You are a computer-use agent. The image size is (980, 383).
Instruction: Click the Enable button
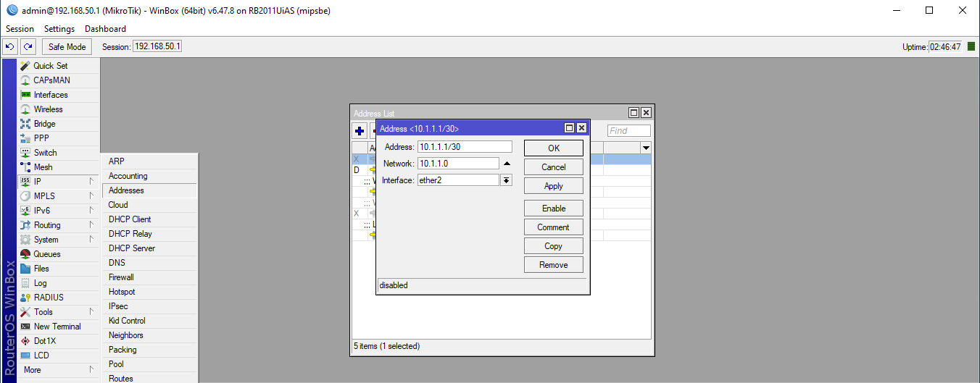point(554,209)
